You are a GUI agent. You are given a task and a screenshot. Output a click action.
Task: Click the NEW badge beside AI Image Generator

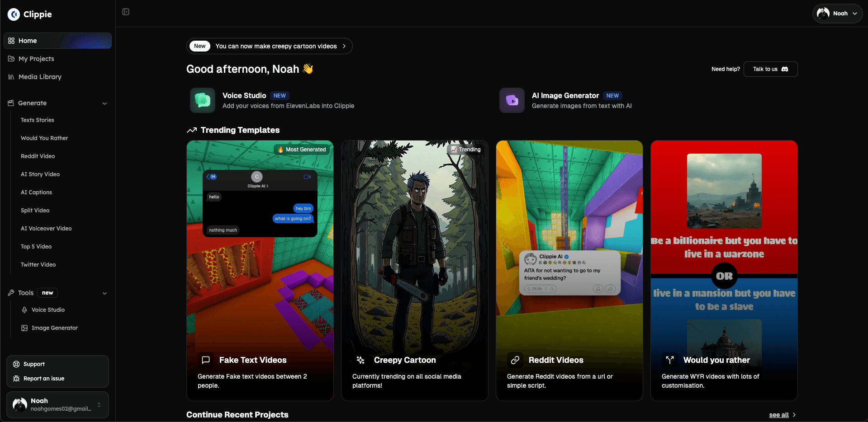tap(612, 96)
